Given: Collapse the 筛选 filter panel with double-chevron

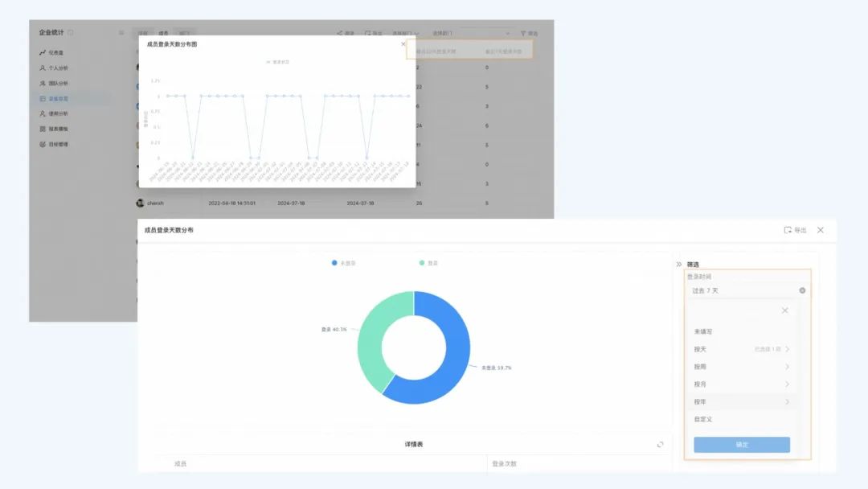Looking at the screenshot, I should [678, 264].
